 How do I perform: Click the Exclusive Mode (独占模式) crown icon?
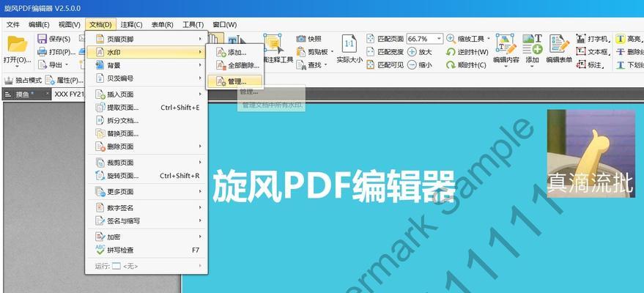click(x=9, y=80)
